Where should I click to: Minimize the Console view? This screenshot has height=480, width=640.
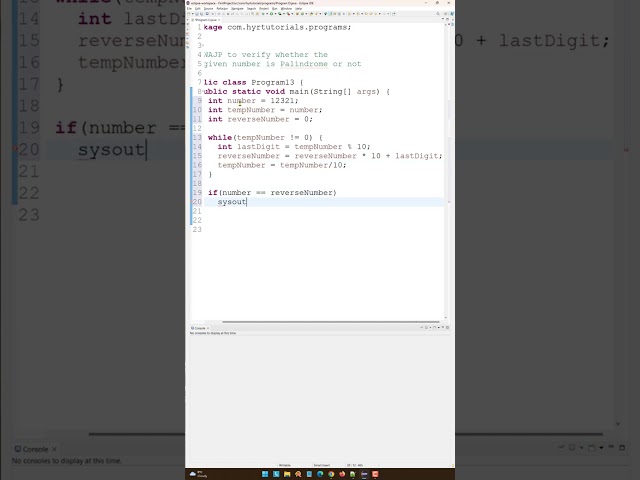443,327
